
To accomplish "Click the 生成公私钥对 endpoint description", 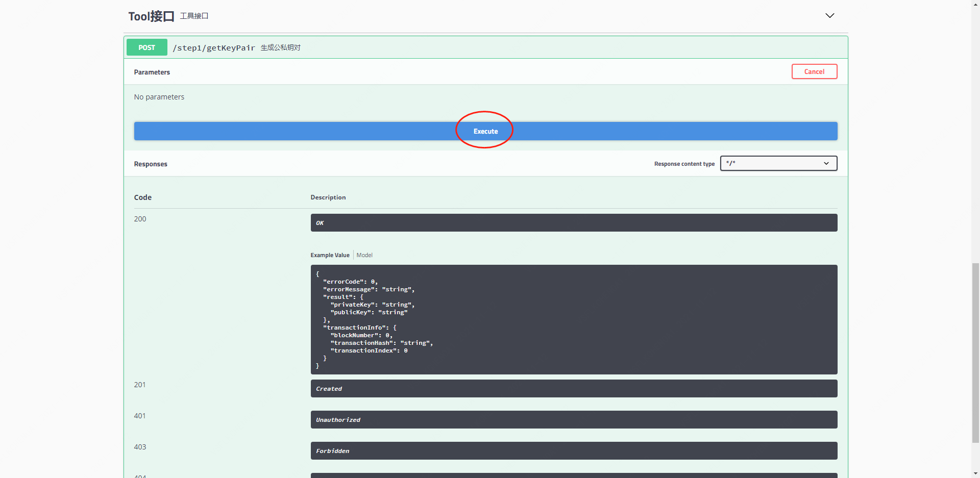I will (281, 47).
